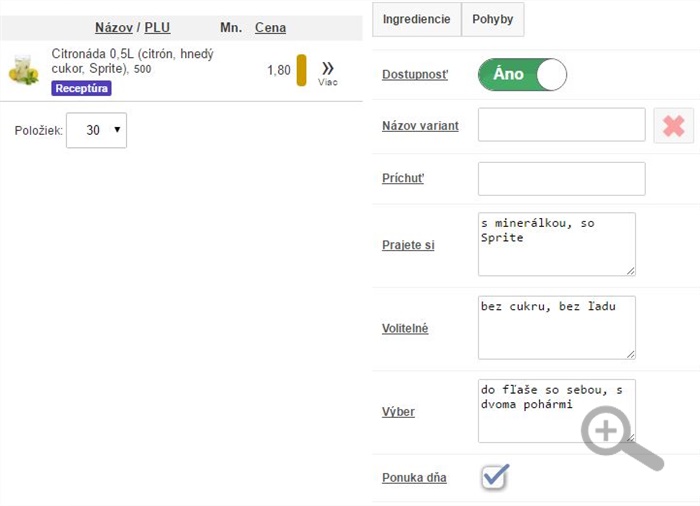Viewport: 700px width, 506px height.
Task: Click into the Názov variant input field
Action: 561,126
